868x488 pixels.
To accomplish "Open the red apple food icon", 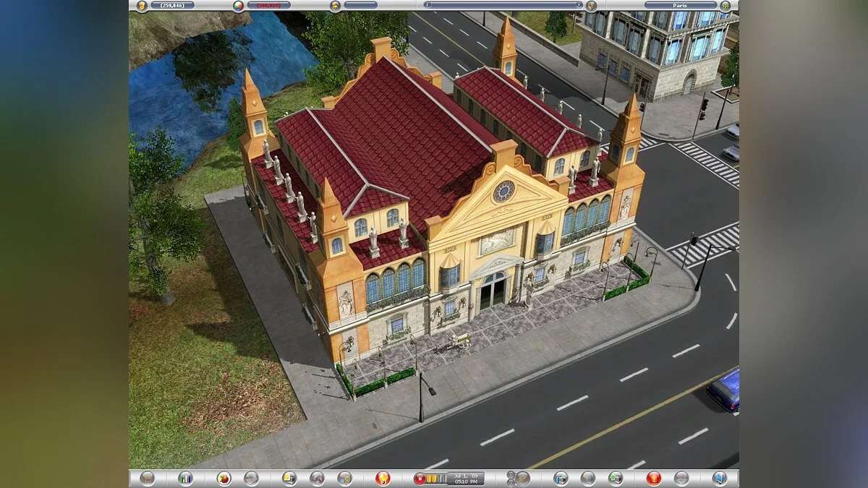I will tap(224, 478).
